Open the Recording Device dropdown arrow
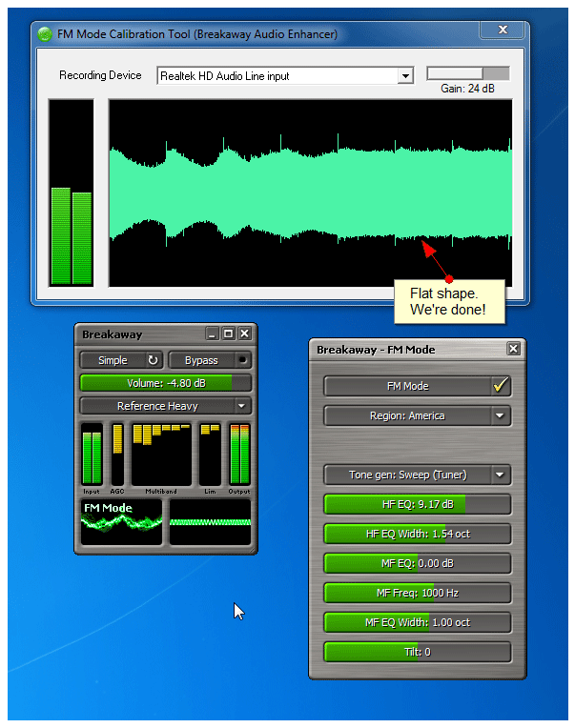Screen dimensions: 575x728 click(405, 75)
